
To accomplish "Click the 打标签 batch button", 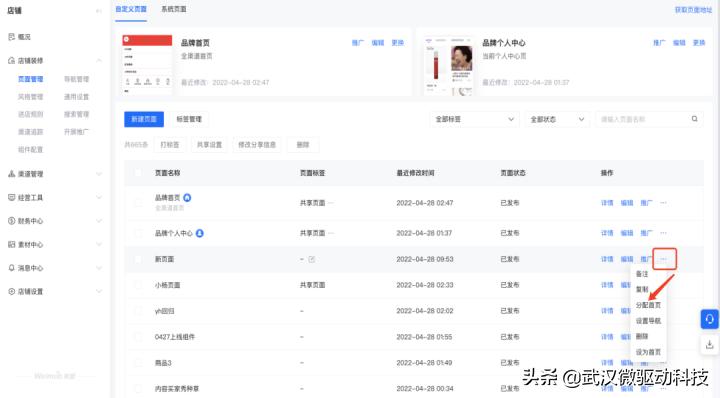I will tap(170, 145).
